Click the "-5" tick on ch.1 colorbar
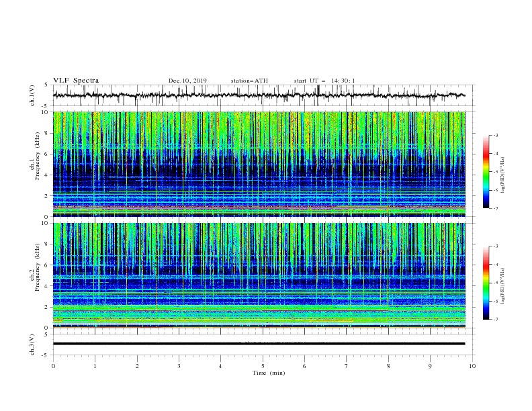 coord(496,172)
